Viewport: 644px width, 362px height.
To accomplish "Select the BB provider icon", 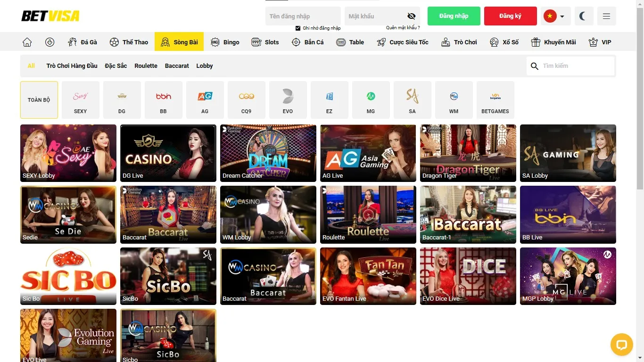I will (164, 100).
